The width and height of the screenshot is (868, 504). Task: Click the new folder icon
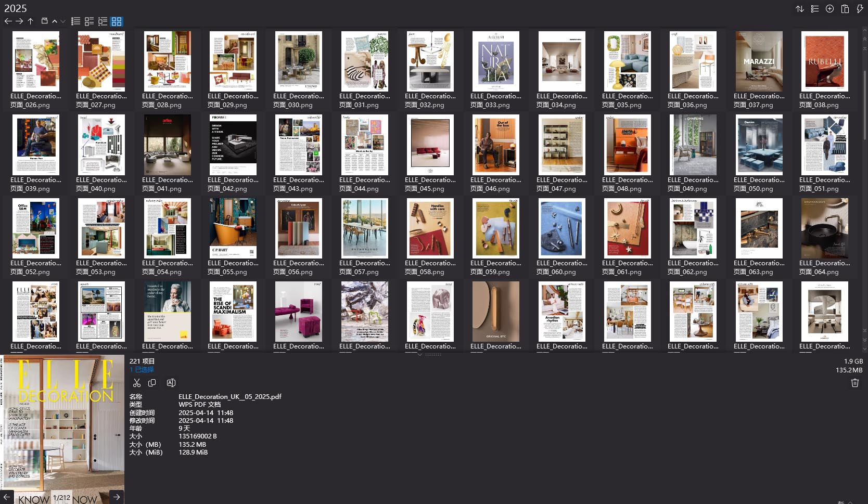click(45, 21)
